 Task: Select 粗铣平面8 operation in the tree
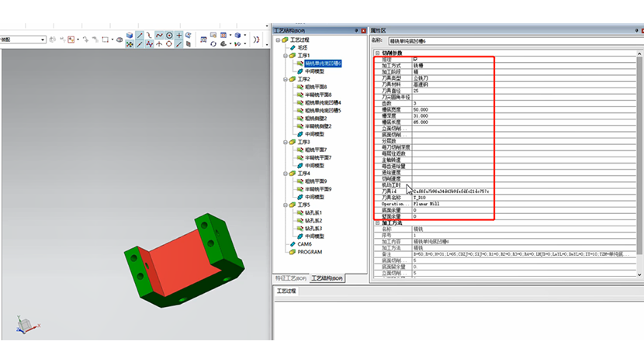pyautogui.click(x=317, y=87)
